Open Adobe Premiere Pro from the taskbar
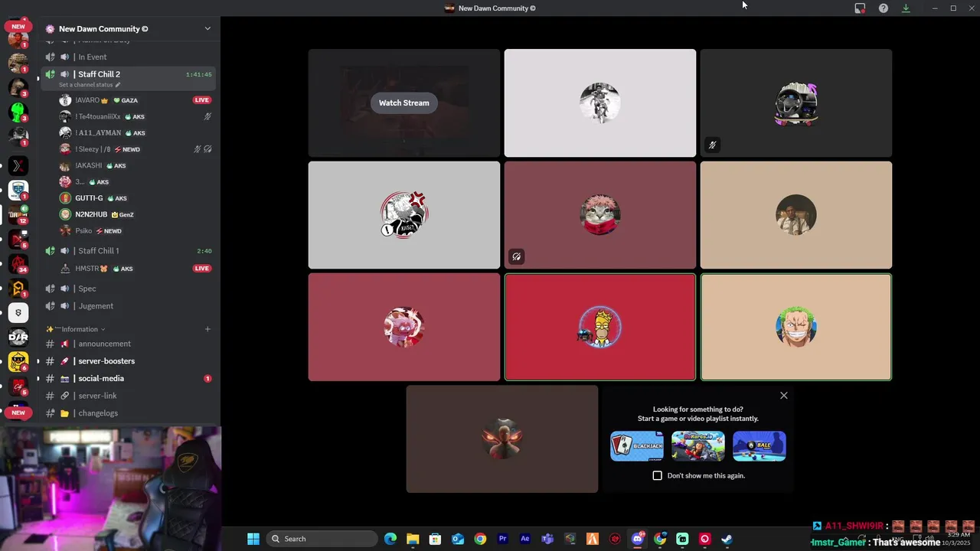 coord(503,539)
